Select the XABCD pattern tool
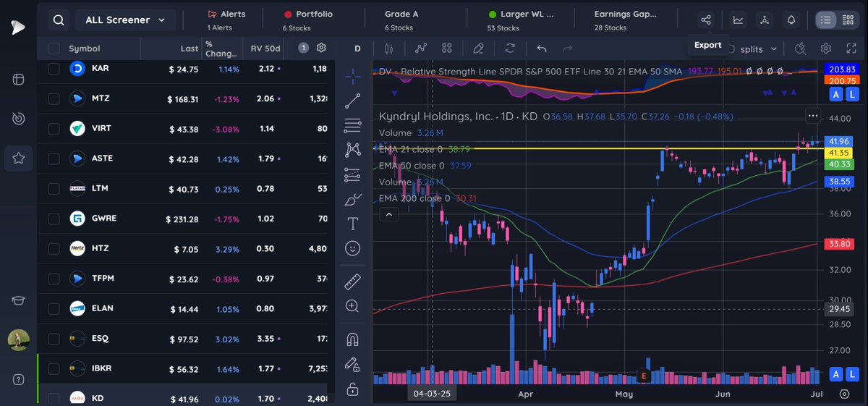This screenshot has width=868, height=406. click(x=353, y=150)
